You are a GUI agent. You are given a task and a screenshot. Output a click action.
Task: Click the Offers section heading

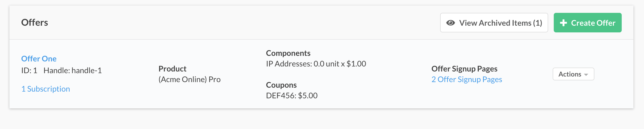(x=35, y=22)
